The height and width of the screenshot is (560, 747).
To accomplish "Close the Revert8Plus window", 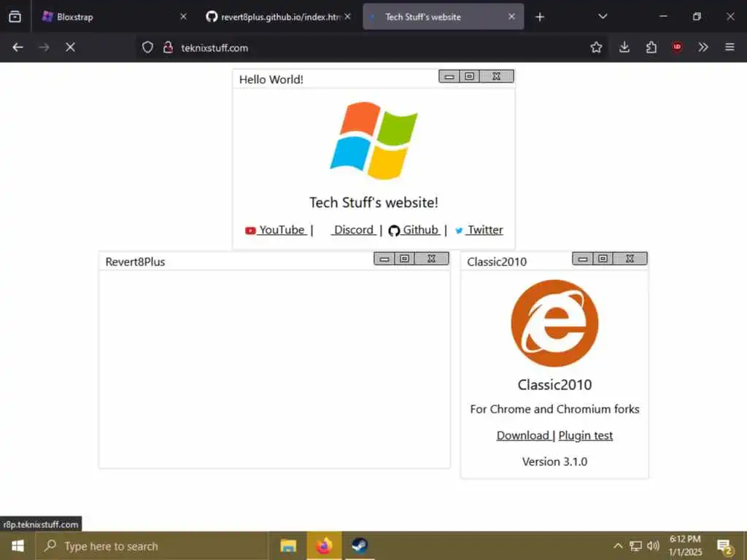I will click(432, 259).
